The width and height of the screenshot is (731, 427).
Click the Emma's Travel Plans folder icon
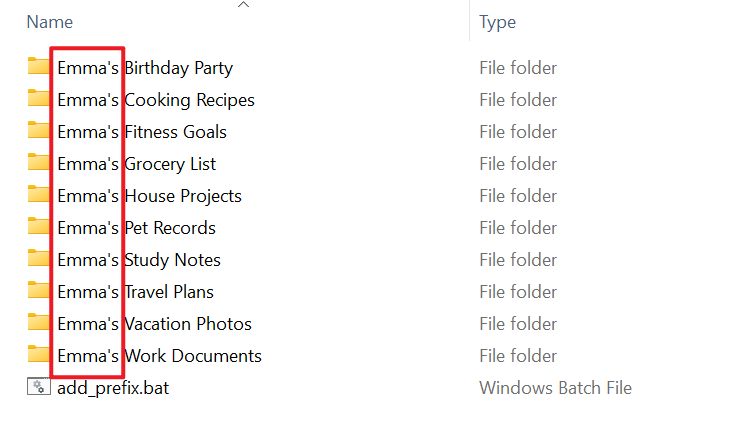(x=38, y=292)
